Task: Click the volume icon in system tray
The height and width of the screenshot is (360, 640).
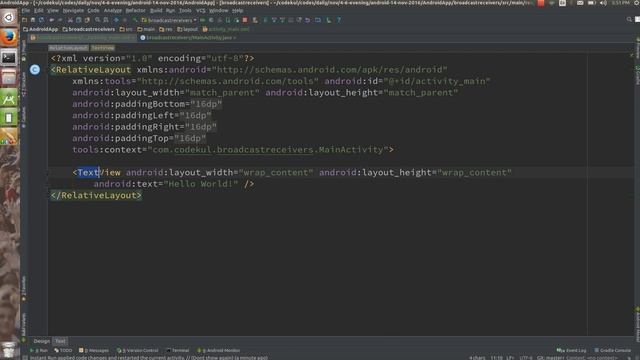Action: pos(603,3)
